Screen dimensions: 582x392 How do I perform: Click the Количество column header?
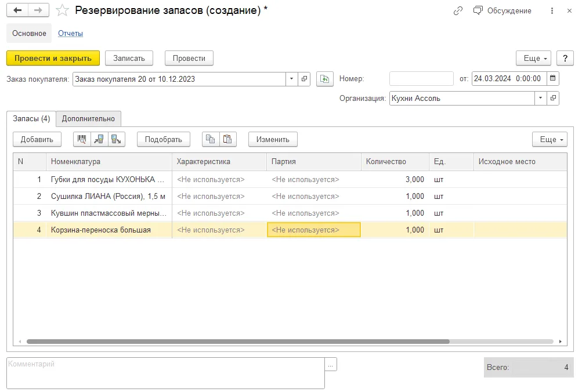tap(395, 162)
